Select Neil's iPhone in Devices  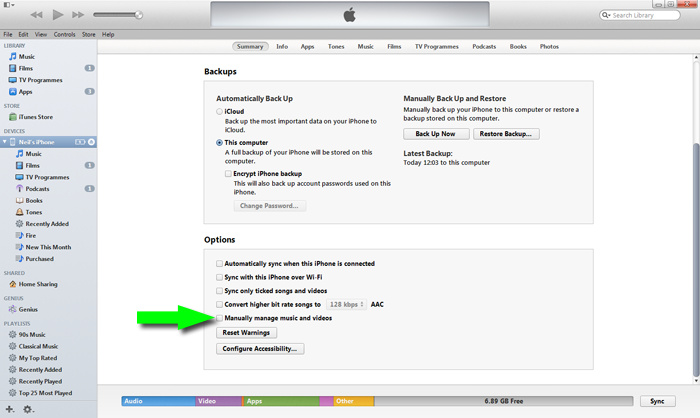click(x=37, y=142)
